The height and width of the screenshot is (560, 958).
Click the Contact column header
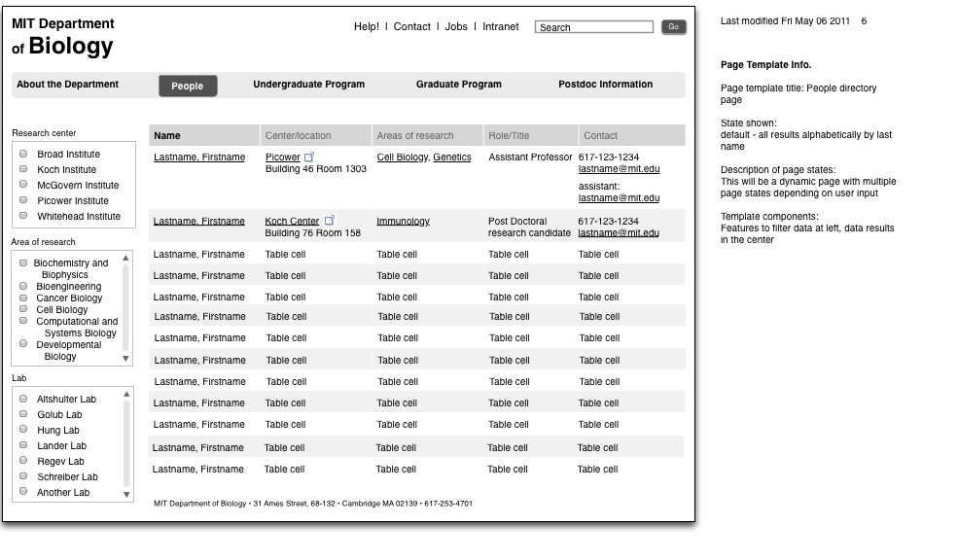(632, 135)
